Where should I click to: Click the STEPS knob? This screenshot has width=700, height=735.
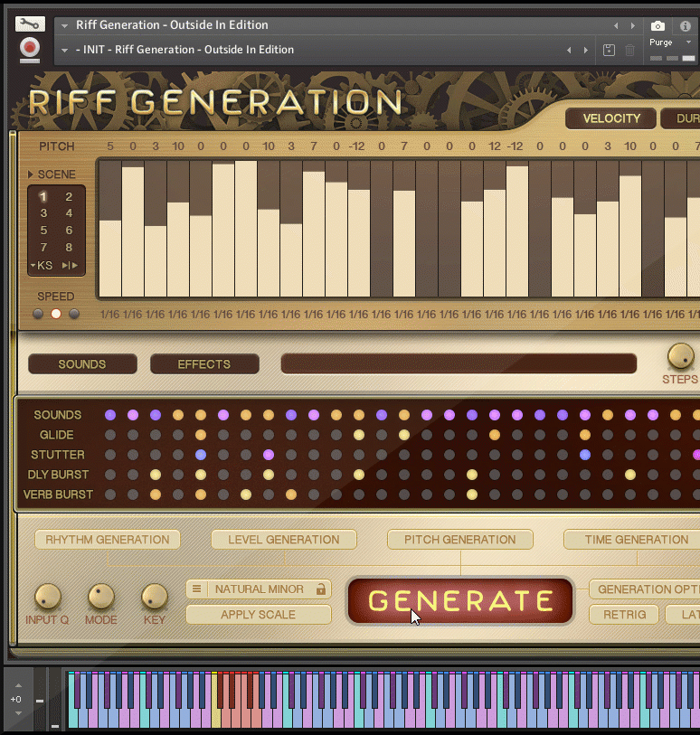click(x=680, y=356)
